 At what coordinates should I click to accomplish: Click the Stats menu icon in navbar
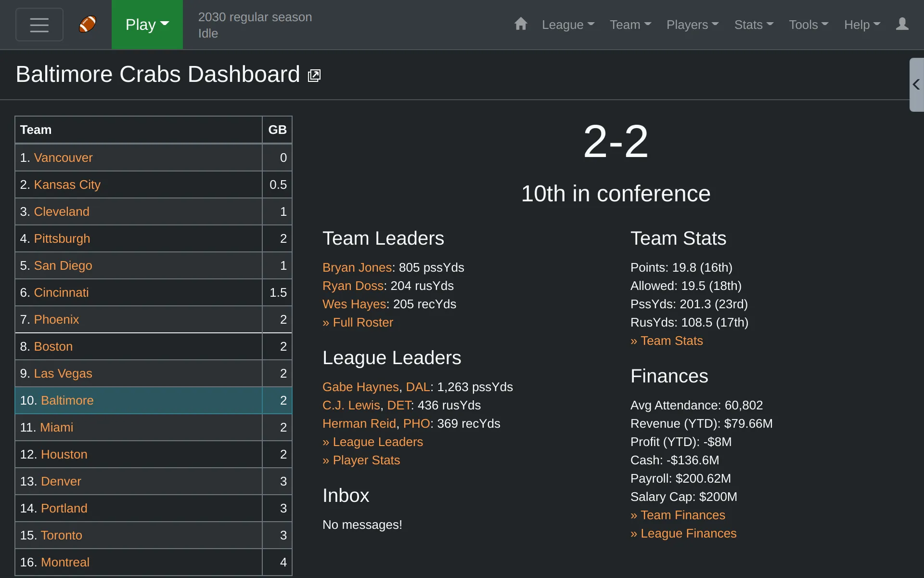(752, 25)
